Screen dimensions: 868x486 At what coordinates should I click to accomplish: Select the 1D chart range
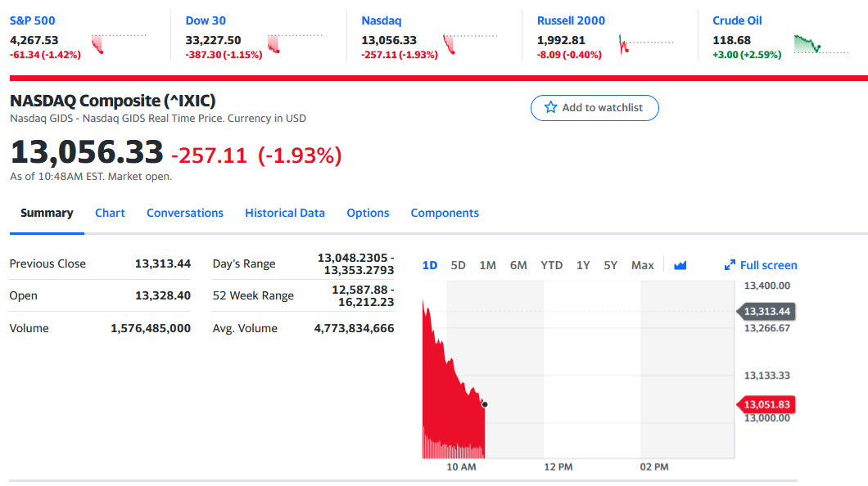(x=430, y=265)
